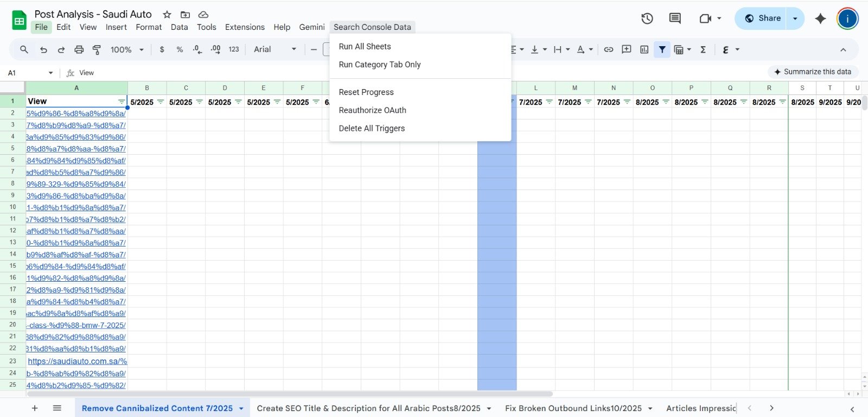
Task: Open the saudiauto.com.sa link in row 23
Action: point(77,361)
